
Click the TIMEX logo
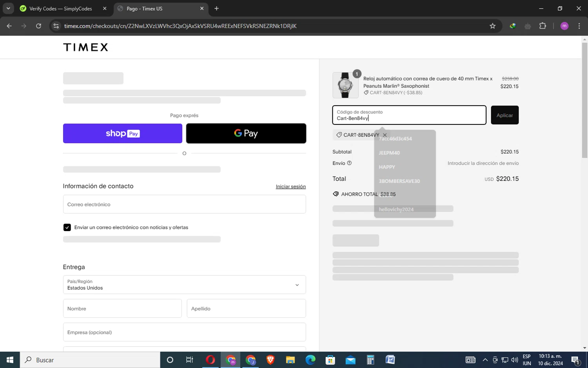click(x=85, y=47)
